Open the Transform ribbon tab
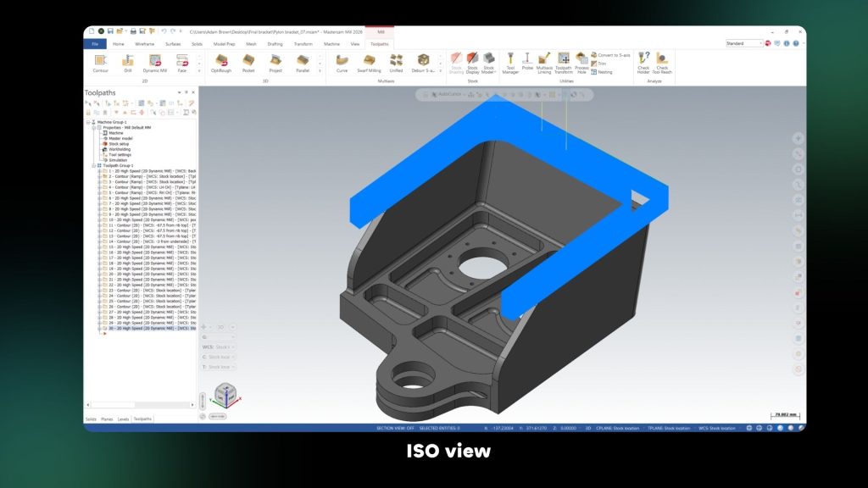 pos(303,44)
